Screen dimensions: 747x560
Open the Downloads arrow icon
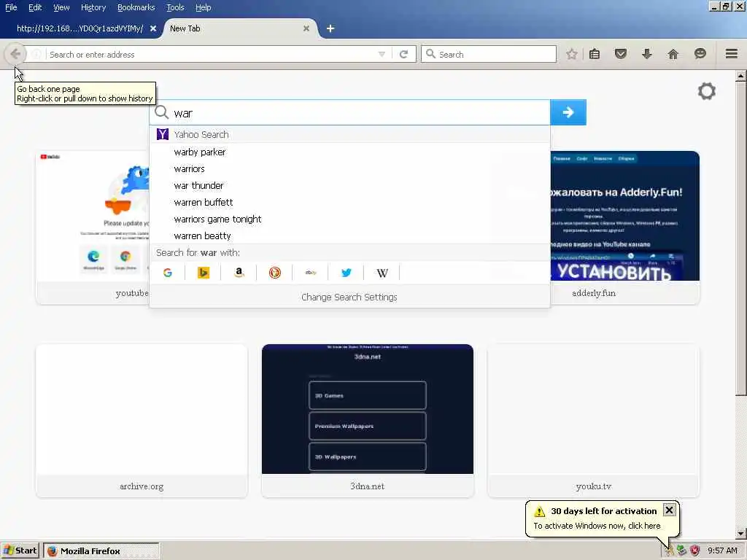point(646,54)
